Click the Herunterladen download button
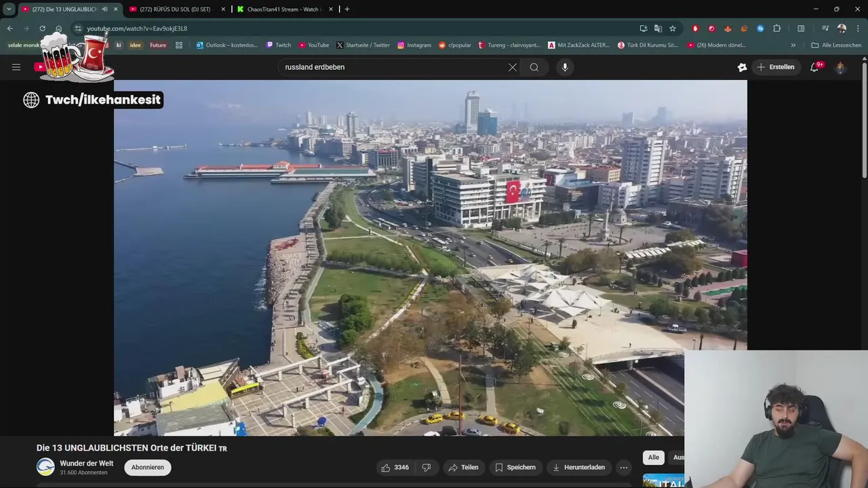The height and width of the screenshot is (488, 868). coord(578,467)
